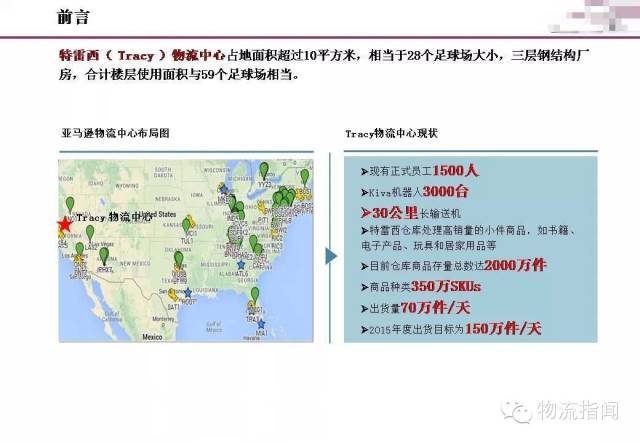Click the red heading 特雷西（Tracy）物流中心

click(142, 55)
